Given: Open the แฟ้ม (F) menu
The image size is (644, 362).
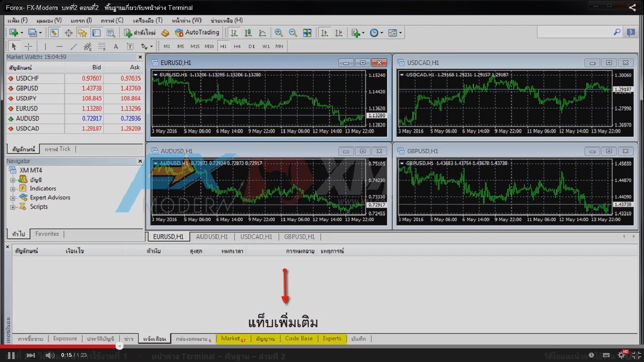Looking at the screenshot, I should [17, 20].
